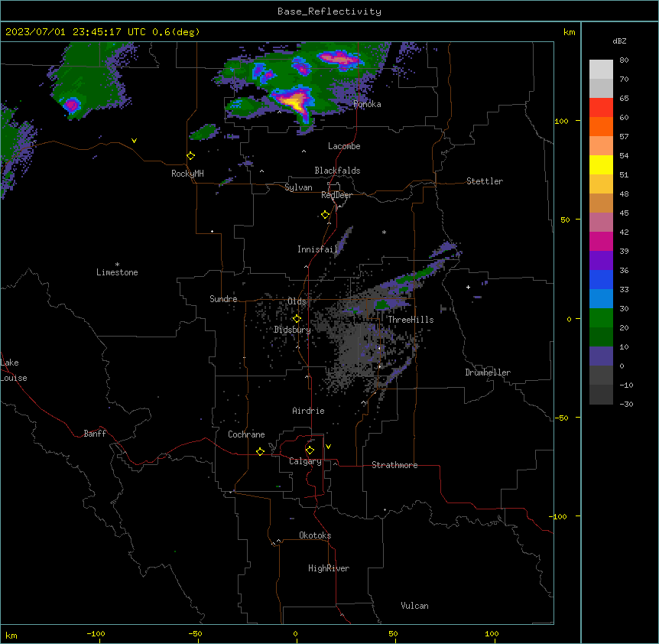
Task: Click the white plus marker north of Drumheller
Action: [x=468, y=287]
